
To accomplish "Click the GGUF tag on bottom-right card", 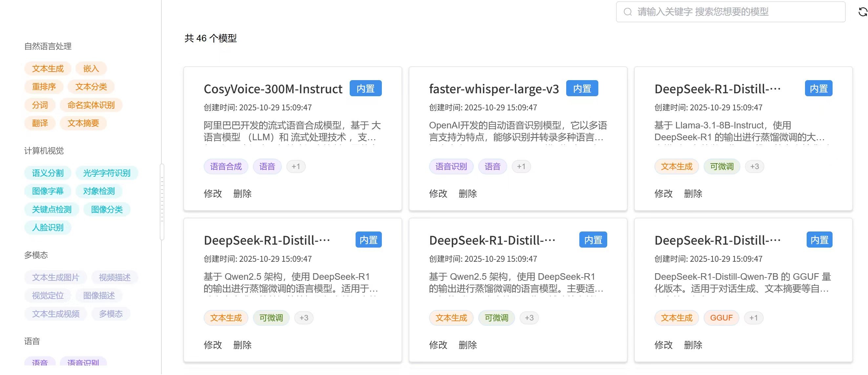I will click(721, 318).
